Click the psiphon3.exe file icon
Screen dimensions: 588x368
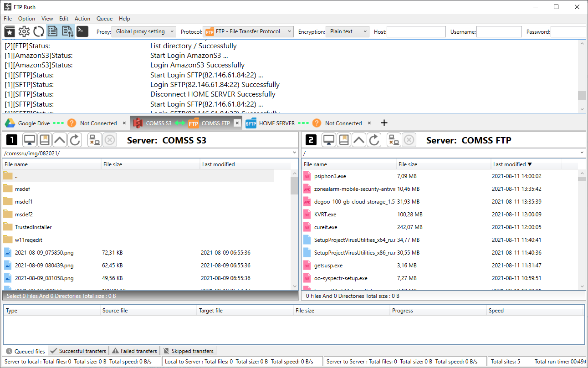point(307,176)
